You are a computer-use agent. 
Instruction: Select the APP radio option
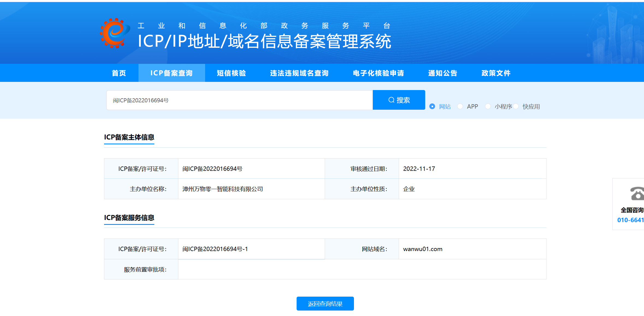[460, 106]
